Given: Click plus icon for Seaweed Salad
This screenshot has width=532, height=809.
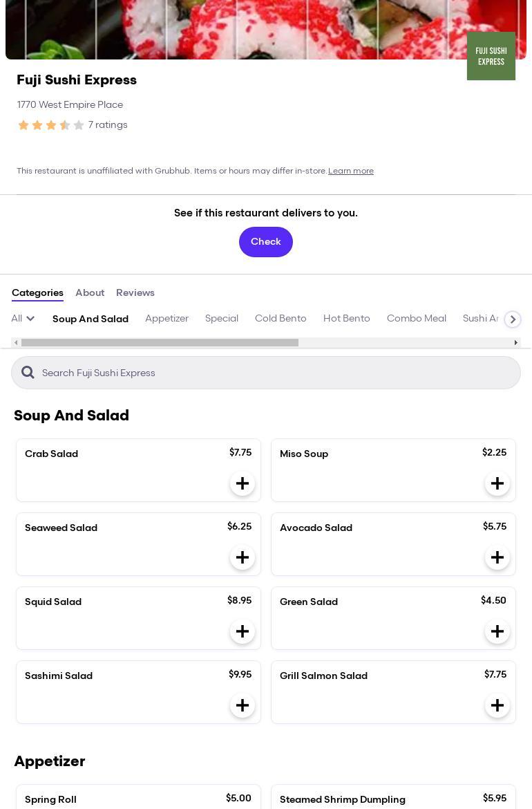Looking at the screenshot, I should tap(243, 557).
